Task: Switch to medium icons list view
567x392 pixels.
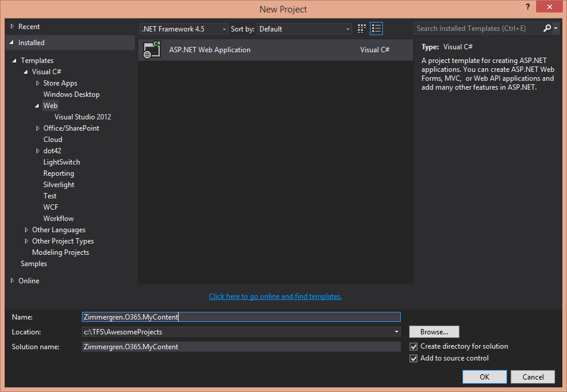Action: (x=376, y=29)
